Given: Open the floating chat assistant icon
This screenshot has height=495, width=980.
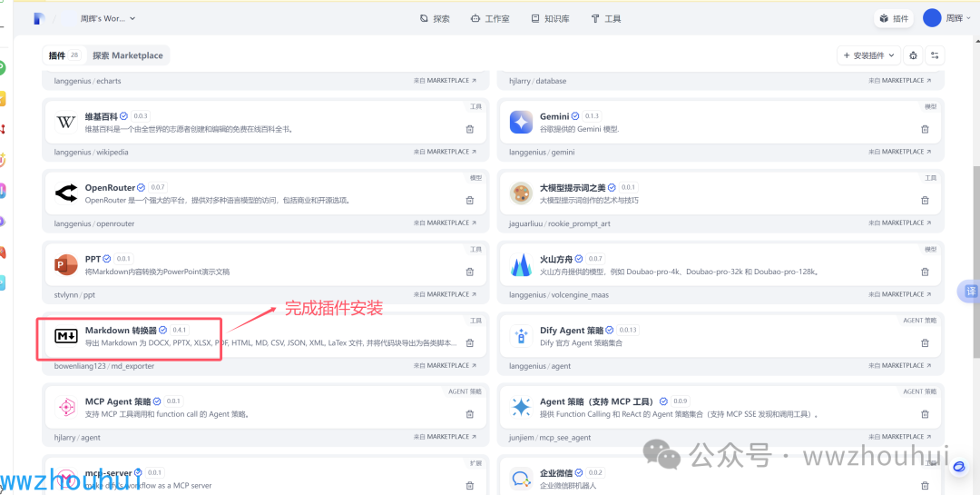Looking at the screenshot, I should pyautogui.click(x=959, y=467).
